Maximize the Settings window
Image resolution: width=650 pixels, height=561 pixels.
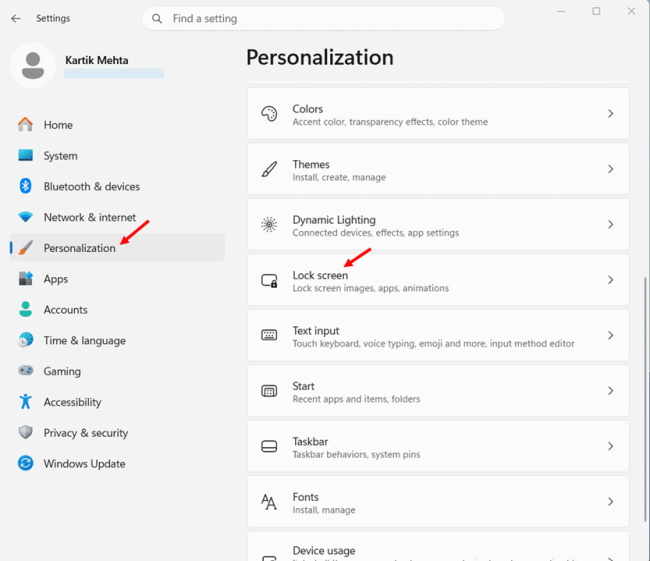[596, 12]
